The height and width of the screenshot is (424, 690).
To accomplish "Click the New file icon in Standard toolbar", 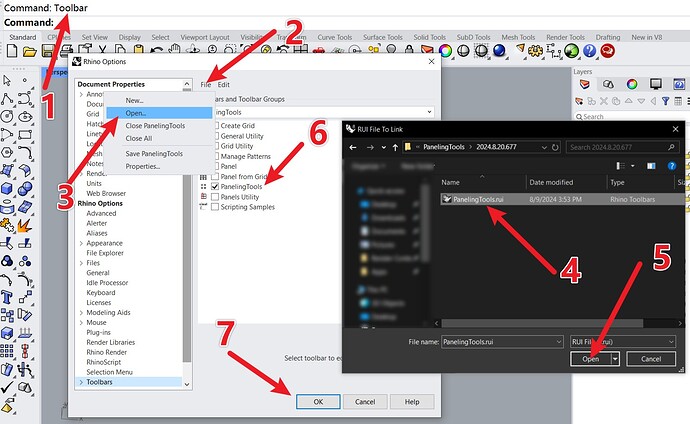I will click(12, 51).
